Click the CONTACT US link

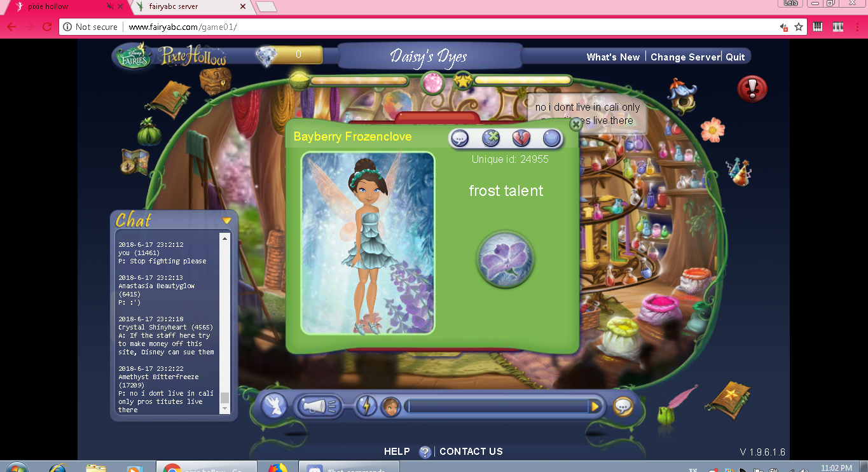[471, 452]
